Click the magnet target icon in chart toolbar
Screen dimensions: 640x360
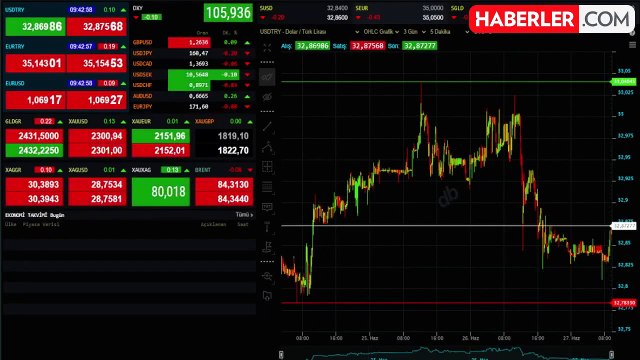(x=267, y=276)
